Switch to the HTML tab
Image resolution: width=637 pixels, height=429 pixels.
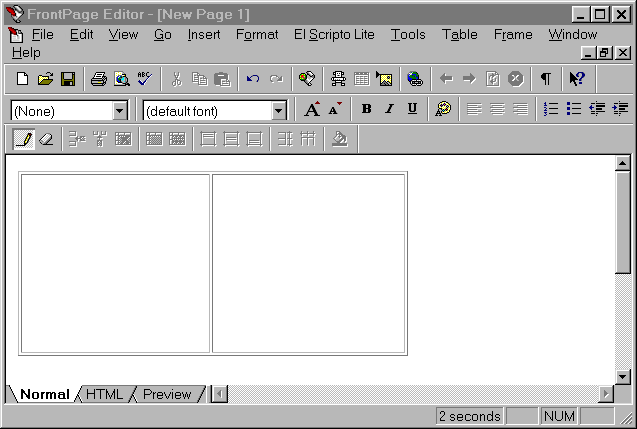(104, 394)
